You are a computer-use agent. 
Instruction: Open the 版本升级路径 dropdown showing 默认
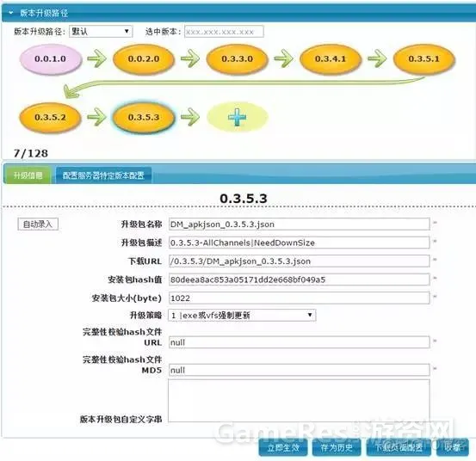pyautogui.click(x=101, y=31)
